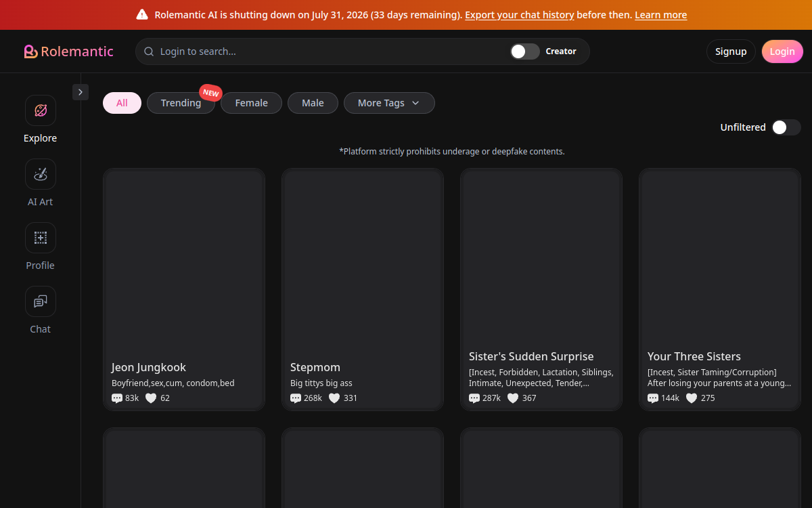The height and width of the screenshot is (508, 812).
Task: Enable the Creator toggle in the search bar
Action: click(525, 51)
